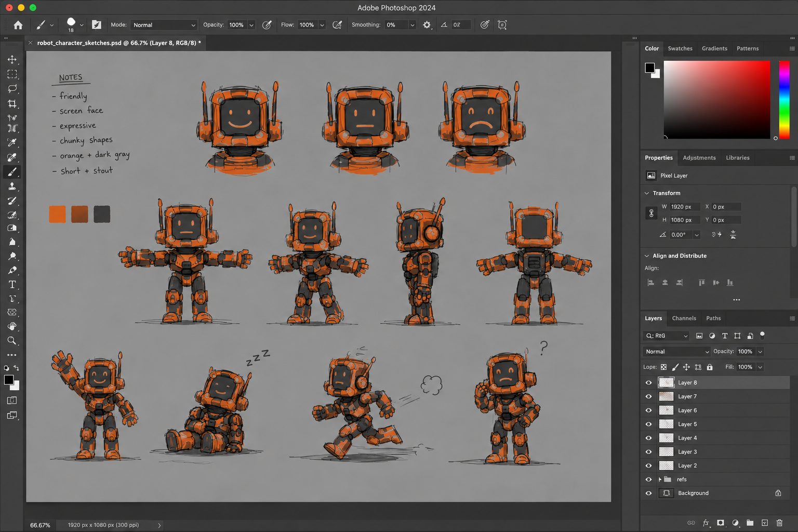Open the Patterns tab

point(748,49)
